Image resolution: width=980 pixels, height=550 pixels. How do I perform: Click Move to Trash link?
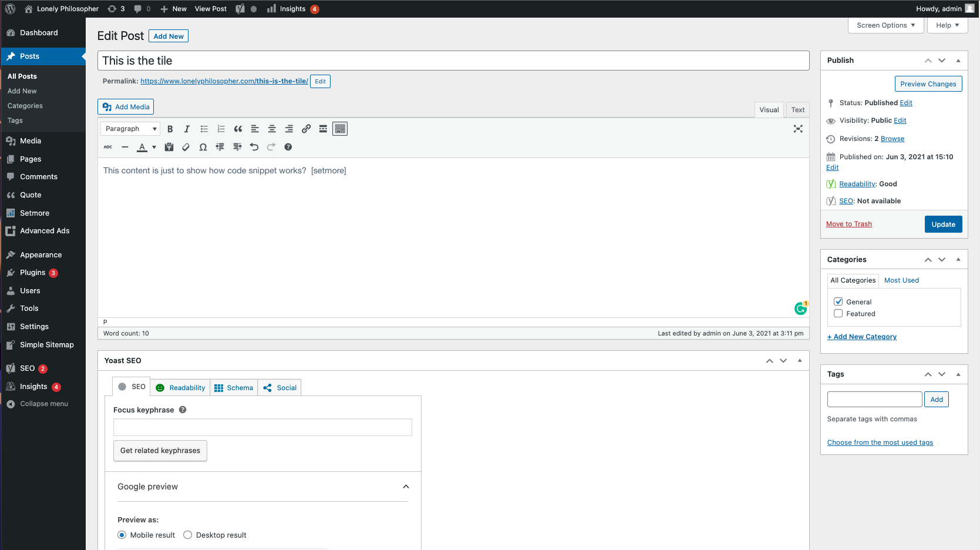pos(849,224)
